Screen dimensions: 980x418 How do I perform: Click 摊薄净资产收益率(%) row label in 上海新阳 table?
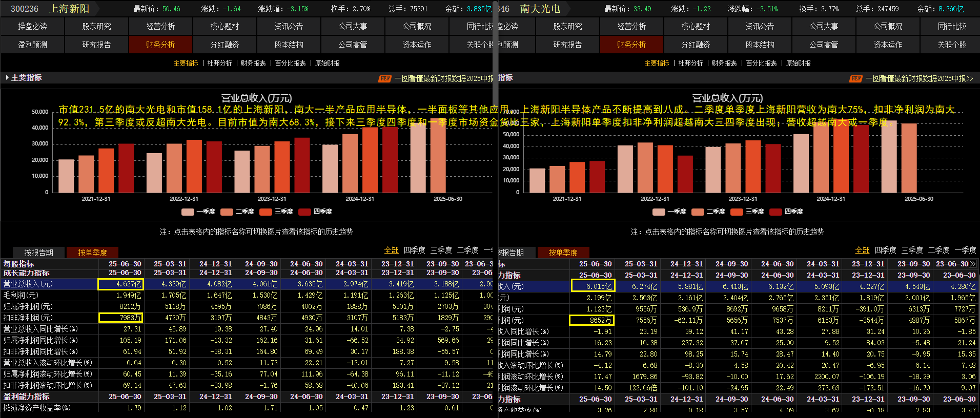click(37, 408)
